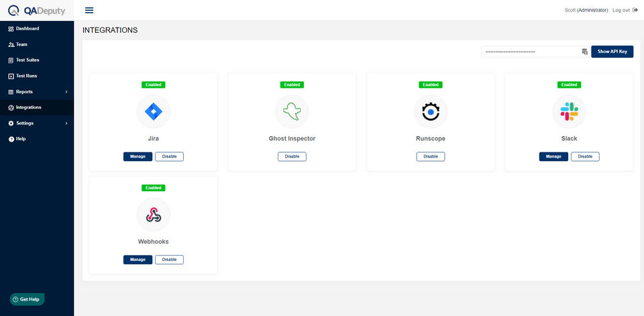Click the Settings gear icon

[x=11, y=123]
